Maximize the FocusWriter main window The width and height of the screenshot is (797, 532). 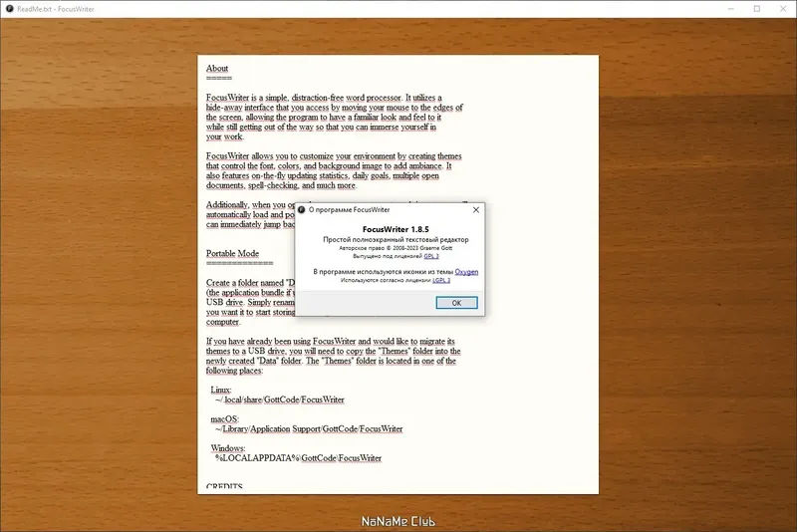(757, 9)
